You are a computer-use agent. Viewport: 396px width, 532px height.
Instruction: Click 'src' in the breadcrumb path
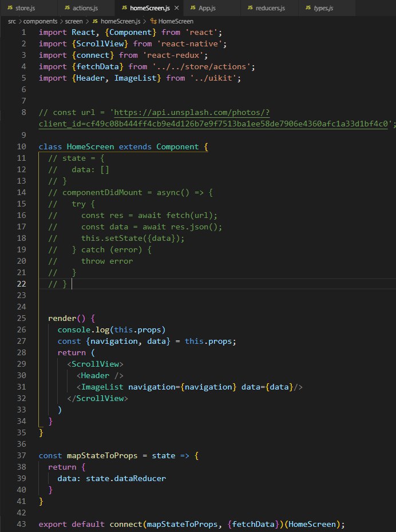click(11, 21)
